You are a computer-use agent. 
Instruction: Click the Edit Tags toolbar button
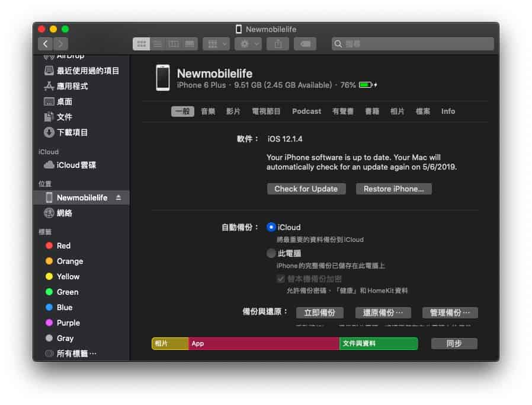coord(305,44)
